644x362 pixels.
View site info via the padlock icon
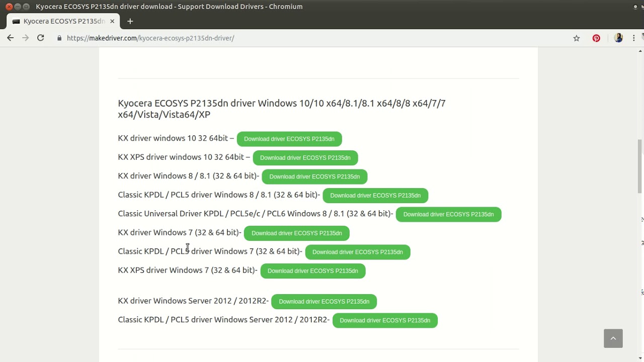click(x=59, y=38)
